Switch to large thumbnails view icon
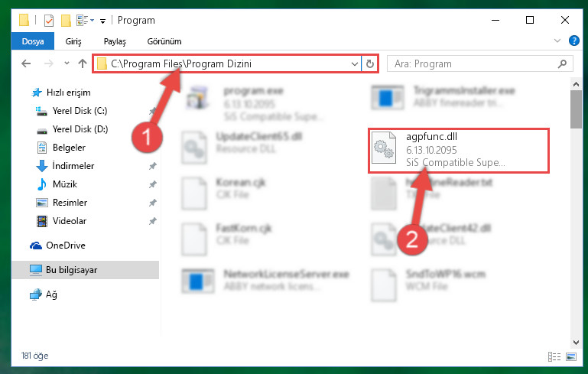The height and width of the screenshot is (374, 588). [571, 356]
